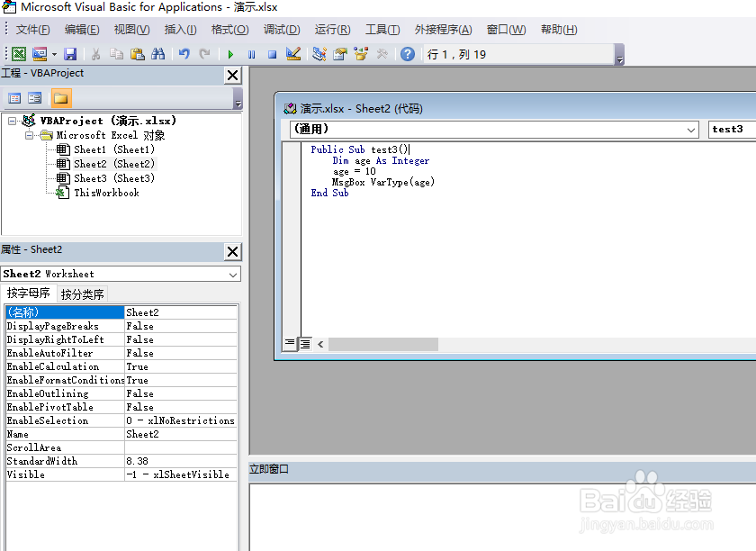Click the Reset stop square icon
Screen dimensions: 756x551
(273, 55)
